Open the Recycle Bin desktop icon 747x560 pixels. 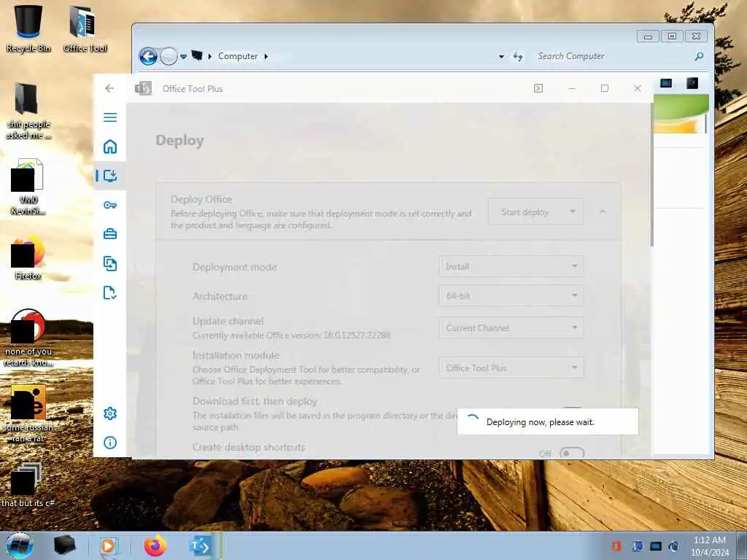point(28,28)
